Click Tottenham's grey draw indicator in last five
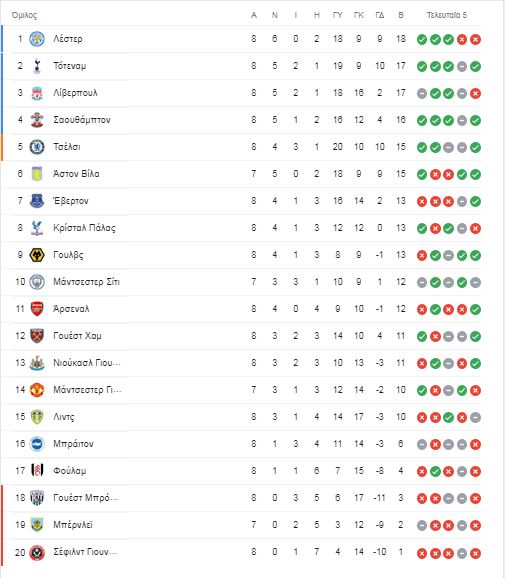This screenshot has width=505, height=578. click(462, 66)
